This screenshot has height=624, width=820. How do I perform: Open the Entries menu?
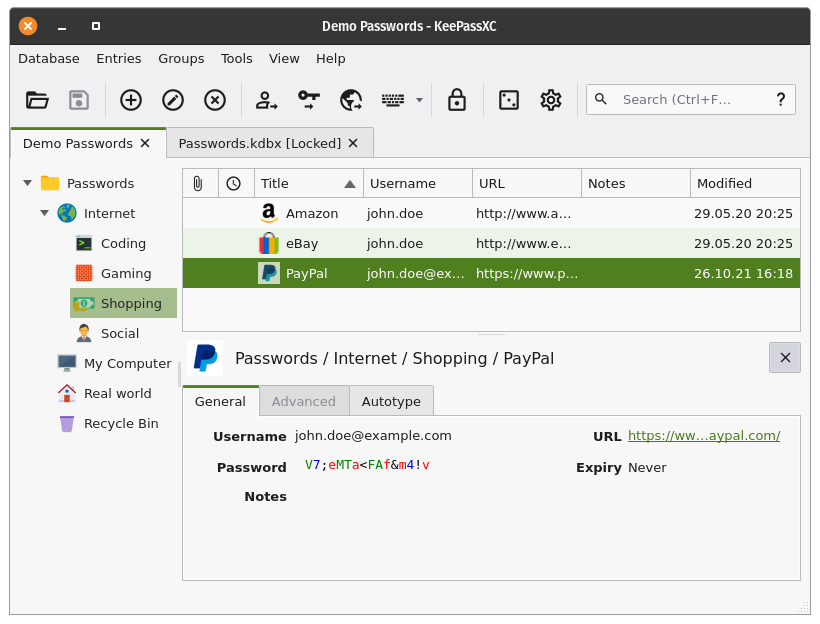pos(119,59)
